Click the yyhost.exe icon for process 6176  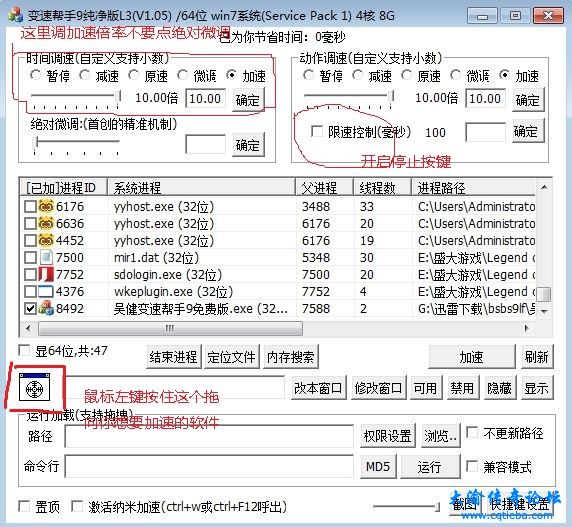click(x=46, y=206)
